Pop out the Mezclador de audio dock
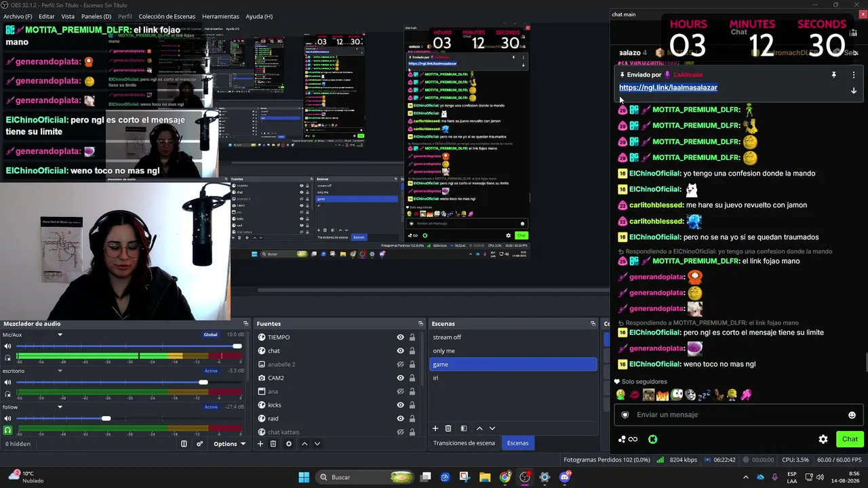868x488 pixels. pos(246,324)
